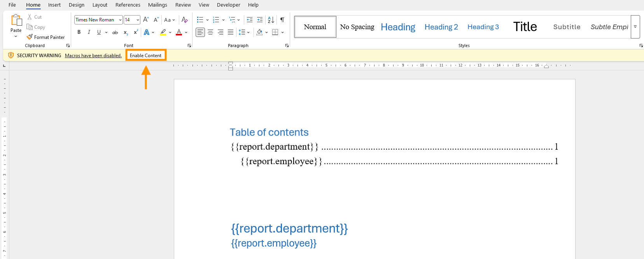
Task: Open Font dialog launcher
Action: tap(189, 45)
